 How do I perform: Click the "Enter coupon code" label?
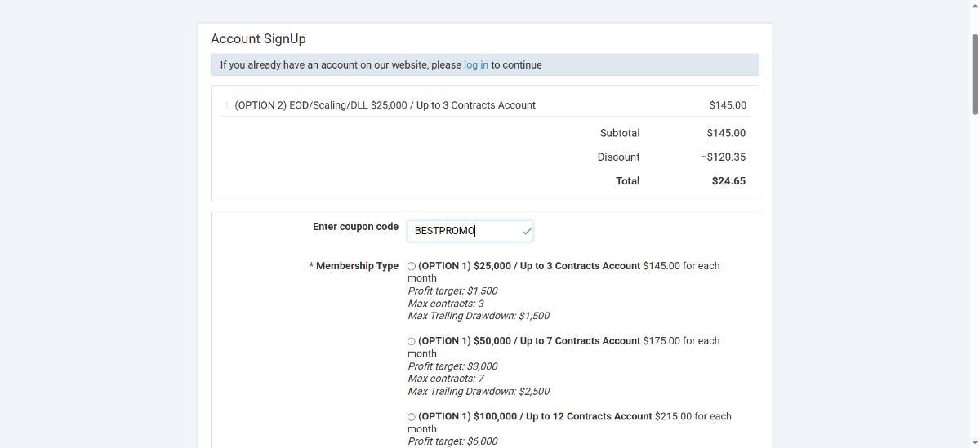point(355,227)
